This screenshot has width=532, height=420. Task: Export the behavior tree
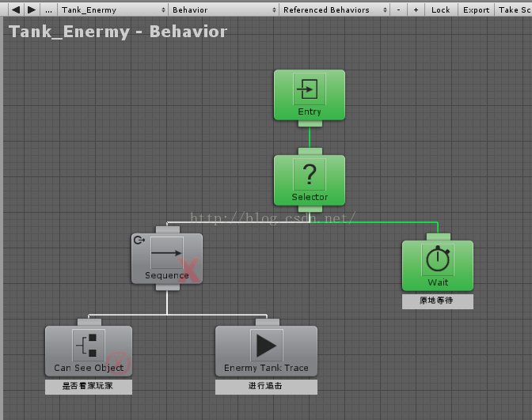pos(476,9)
